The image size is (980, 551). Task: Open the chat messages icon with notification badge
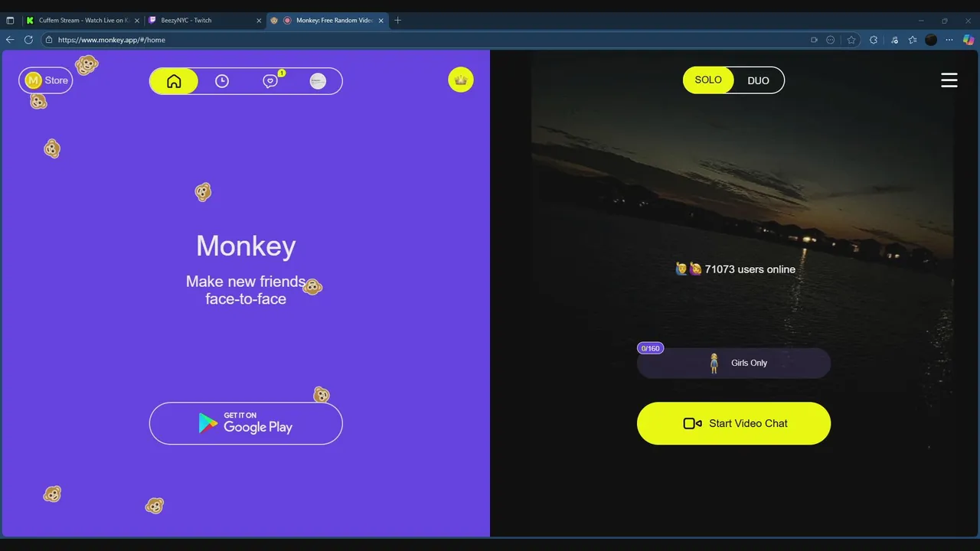(x=270, y=81)
